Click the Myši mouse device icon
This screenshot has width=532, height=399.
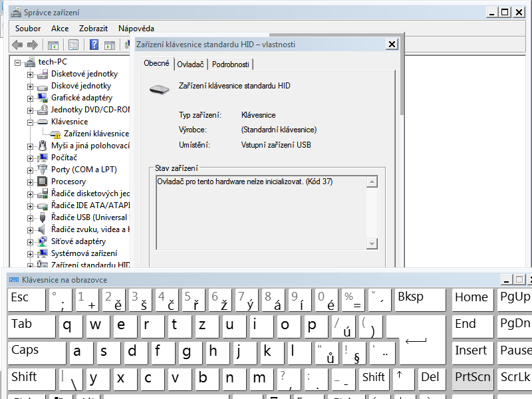point(43,146)
